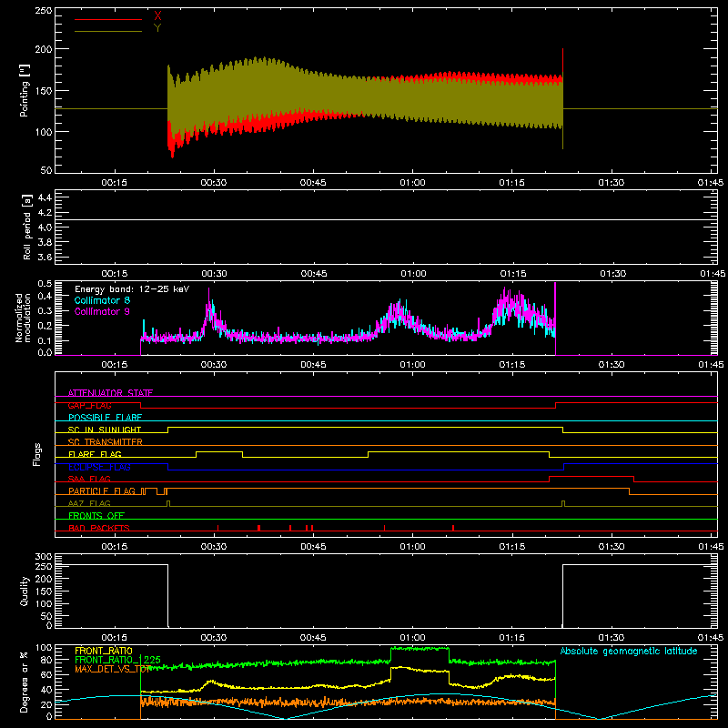
Task: Click the Roll period axis label
Action: pos(27,227)
